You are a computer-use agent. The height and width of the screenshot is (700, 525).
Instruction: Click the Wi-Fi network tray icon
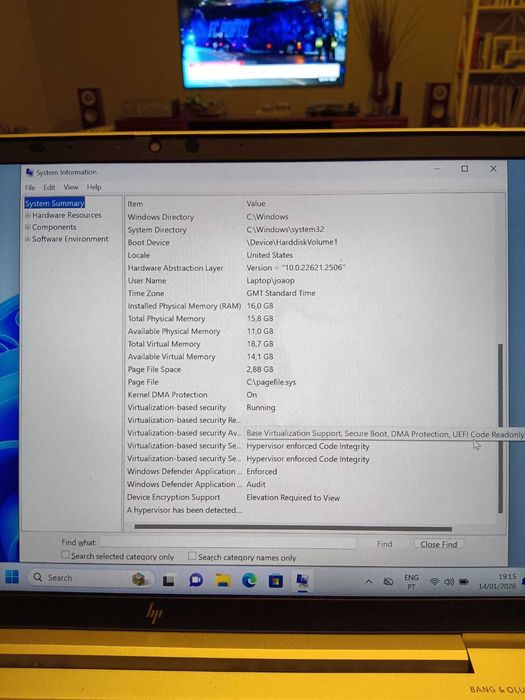[x=434, y=582]
